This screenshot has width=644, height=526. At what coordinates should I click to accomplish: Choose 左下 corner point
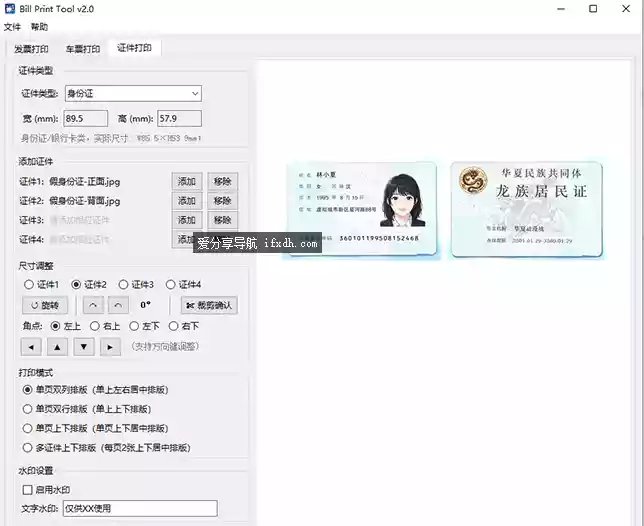[144, 326]
